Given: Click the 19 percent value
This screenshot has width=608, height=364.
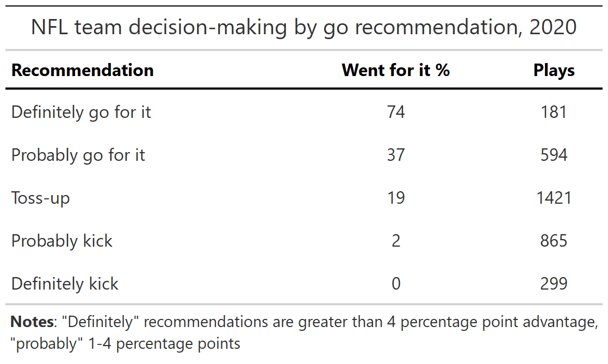Looking at the screenshot, I should coord(395,198).
